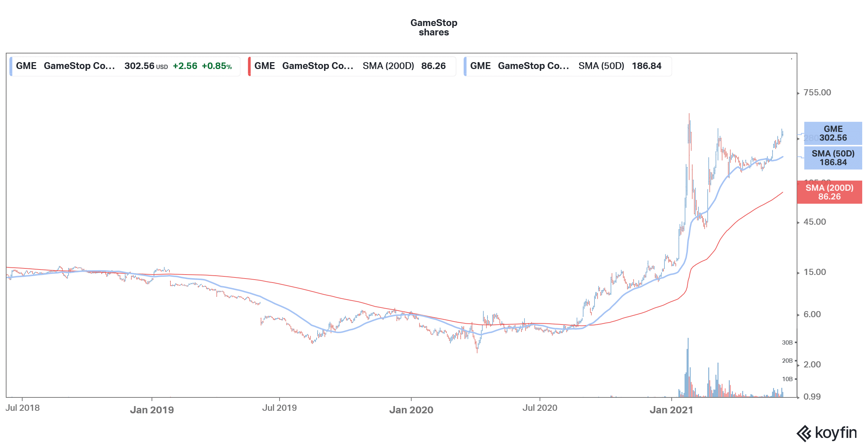Click the koyfin logo

[826, 433]
